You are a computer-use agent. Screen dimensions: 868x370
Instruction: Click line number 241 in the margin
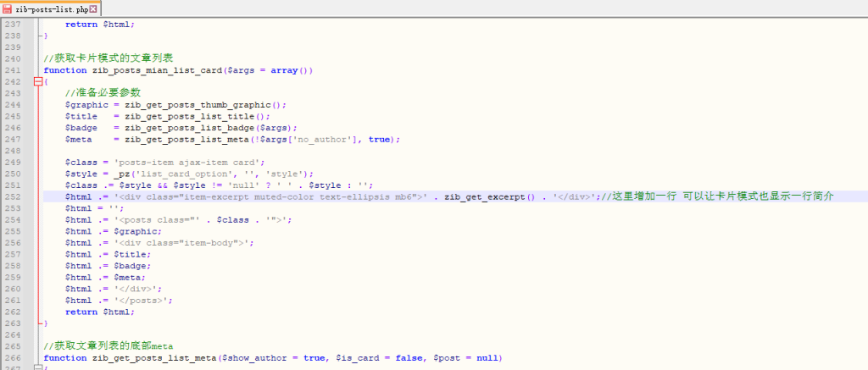pos(13,70)
